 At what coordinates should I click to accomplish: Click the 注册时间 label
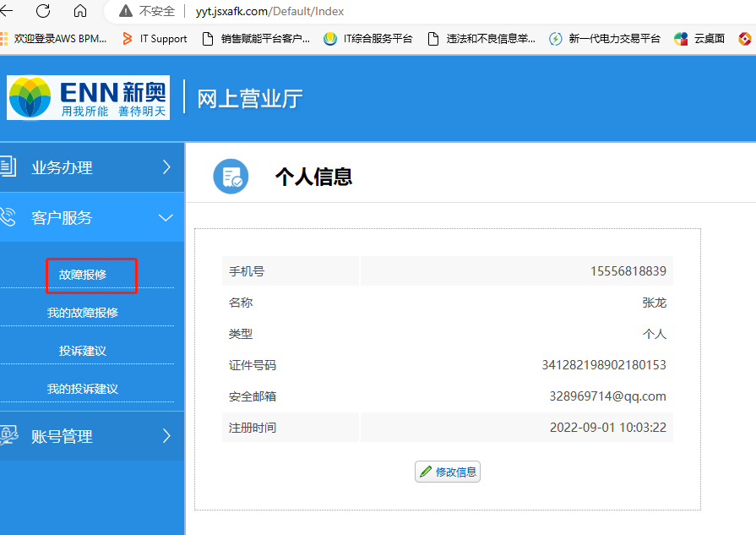point(253,428)
